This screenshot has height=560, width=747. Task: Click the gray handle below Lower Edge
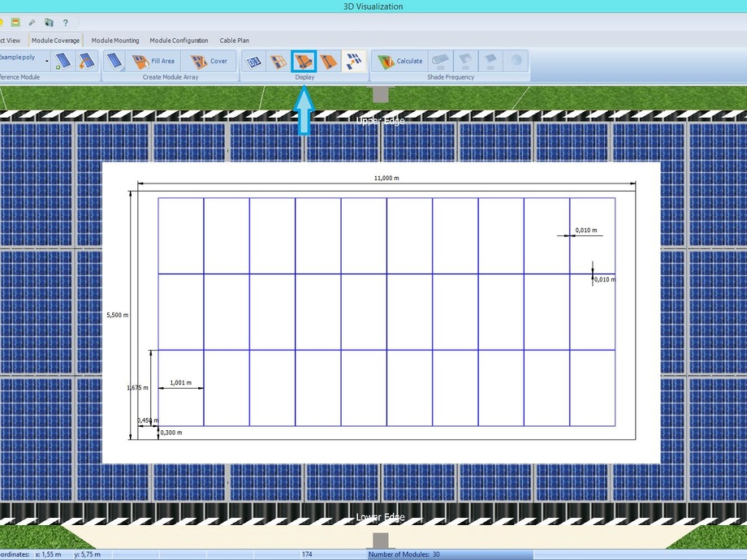(380, 540)
